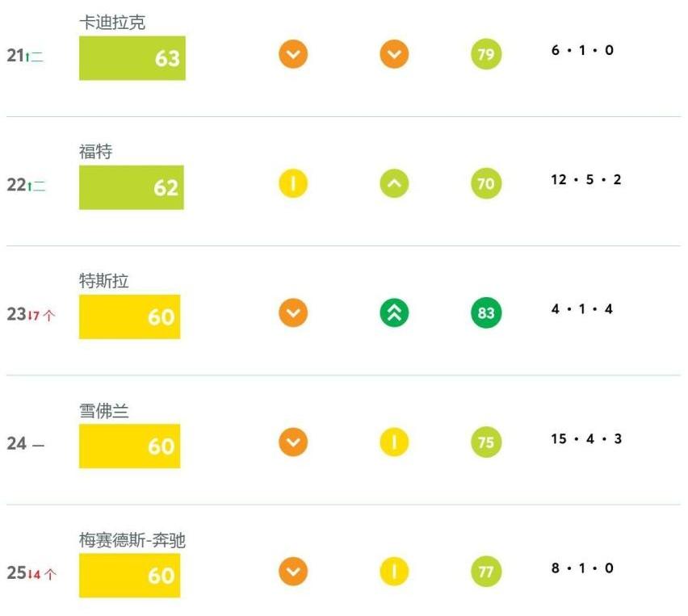Image resolution: width=688 pixels, height=616 pixels.
Task: Select the 梅赛德斯-奔驰 brand name
Action: [x=132, y=540]
